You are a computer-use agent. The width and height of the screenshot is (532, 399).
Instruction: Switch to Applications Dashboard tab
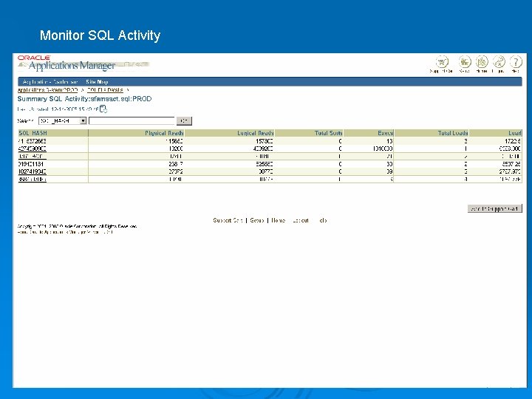pos(50,82)
